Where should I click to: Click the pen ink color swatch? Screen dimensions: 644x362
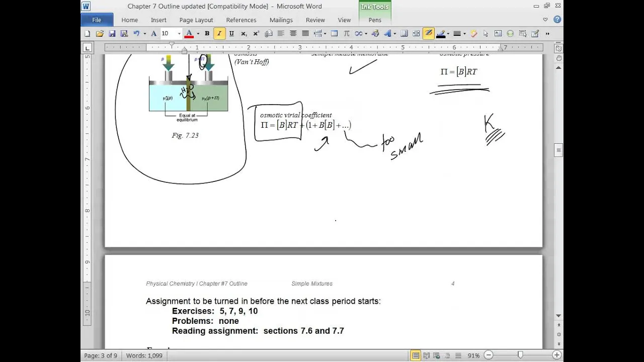(441, 34)
